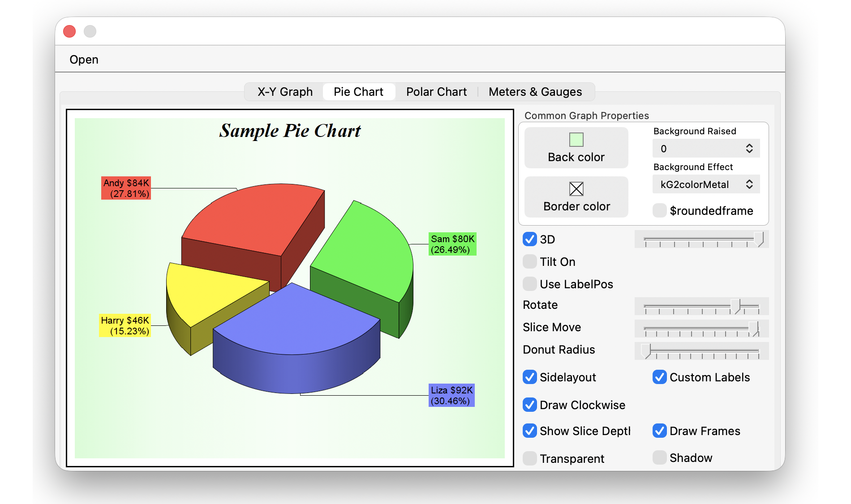The image size is (851, 504).
Task: Click the Open menu item
Action: (x=84, y=60)
